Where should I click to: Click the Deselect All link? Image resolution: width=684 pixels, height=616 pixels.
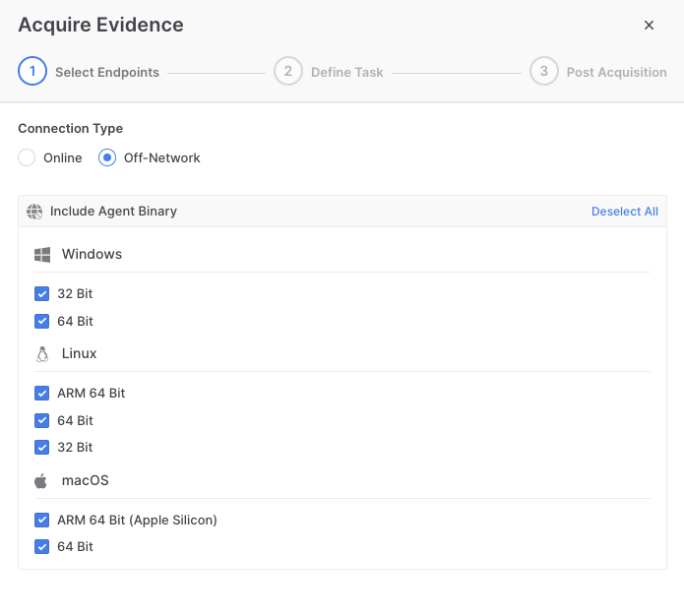pyautogui.click(x=625, y=212)
